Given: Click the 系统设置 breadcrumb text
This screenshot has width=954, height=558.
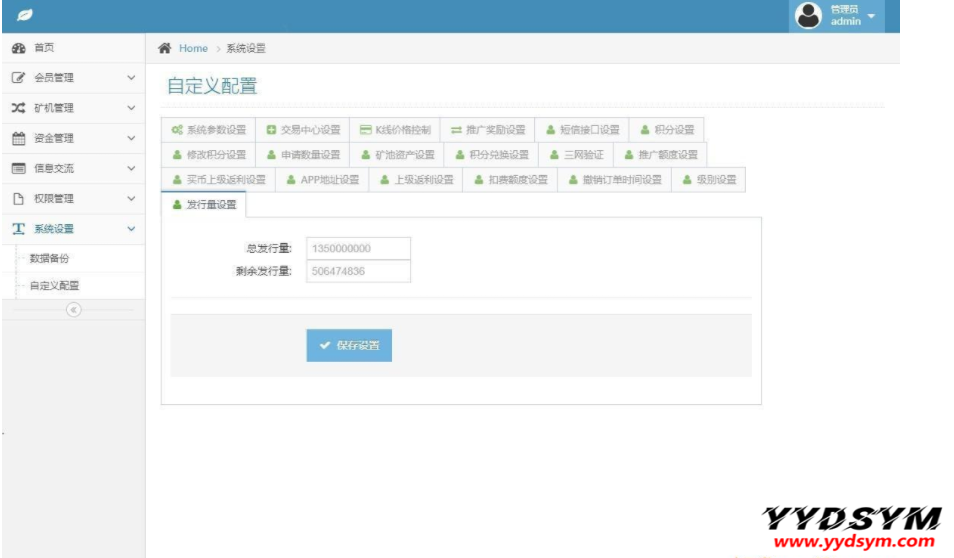Looking at the screenshot, I should point(246,49).
